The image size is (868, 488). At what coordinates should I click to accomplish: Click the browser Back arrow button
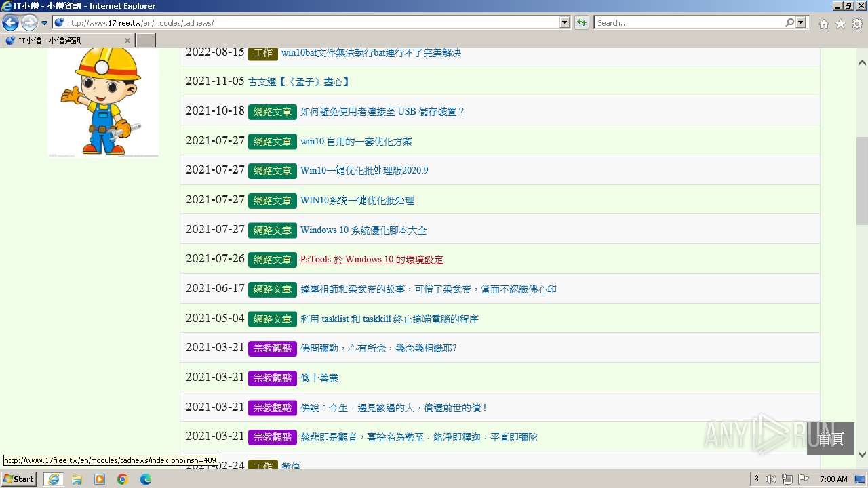[x=10, y=23]
